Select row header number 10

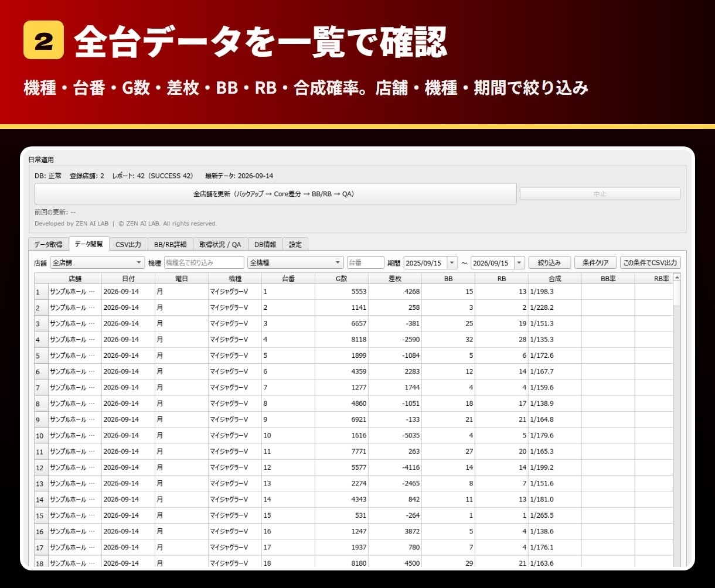[x=41, y=436]
